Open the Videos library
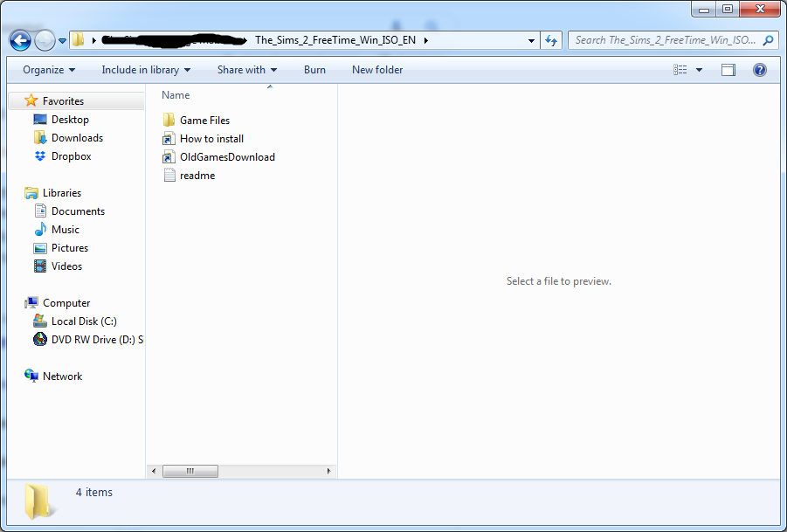The width and height of the screenshot is (787, 532). pyautogui.click(x=58, y=266)
